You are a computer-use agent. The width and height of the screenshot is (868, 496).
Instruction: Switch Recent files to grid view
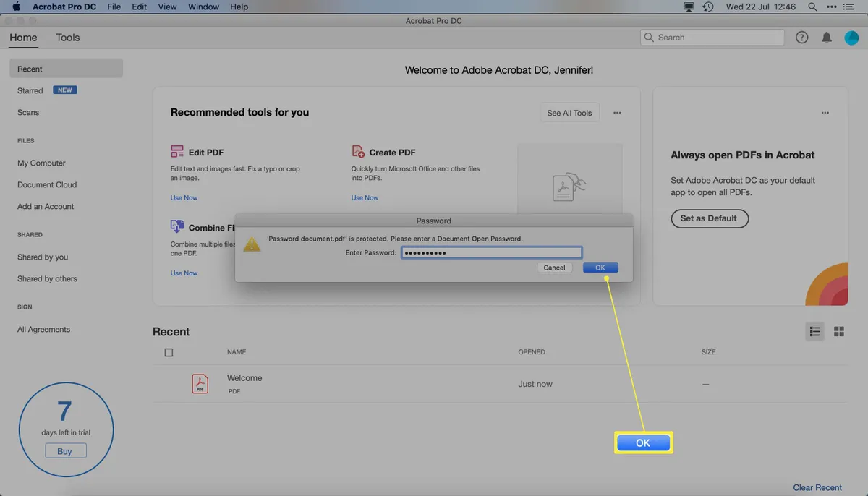[839, 331]
